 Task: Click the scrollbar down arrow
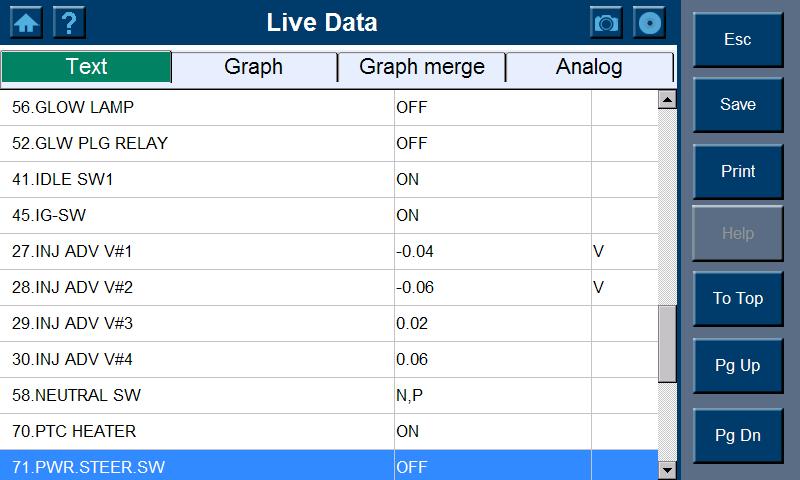[667, 469]
